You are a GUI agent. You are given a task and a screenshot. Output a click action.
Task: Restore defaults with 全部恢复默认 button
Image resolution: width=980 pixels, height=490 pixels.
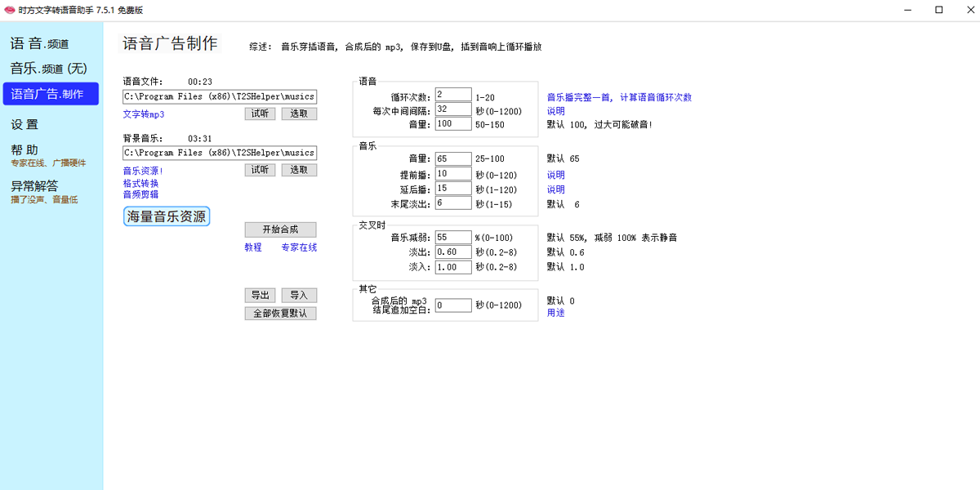(280, 313)
